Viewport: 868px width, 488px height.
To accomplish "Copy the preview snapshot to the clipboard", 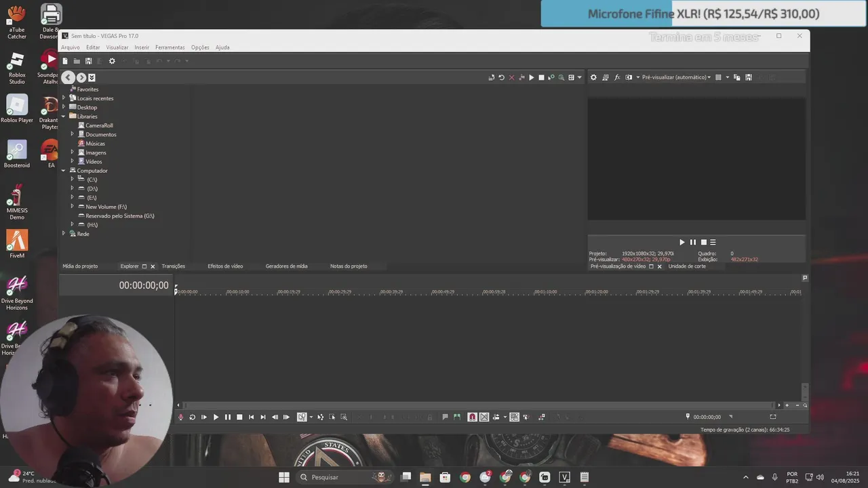I will tap(737, 77).
